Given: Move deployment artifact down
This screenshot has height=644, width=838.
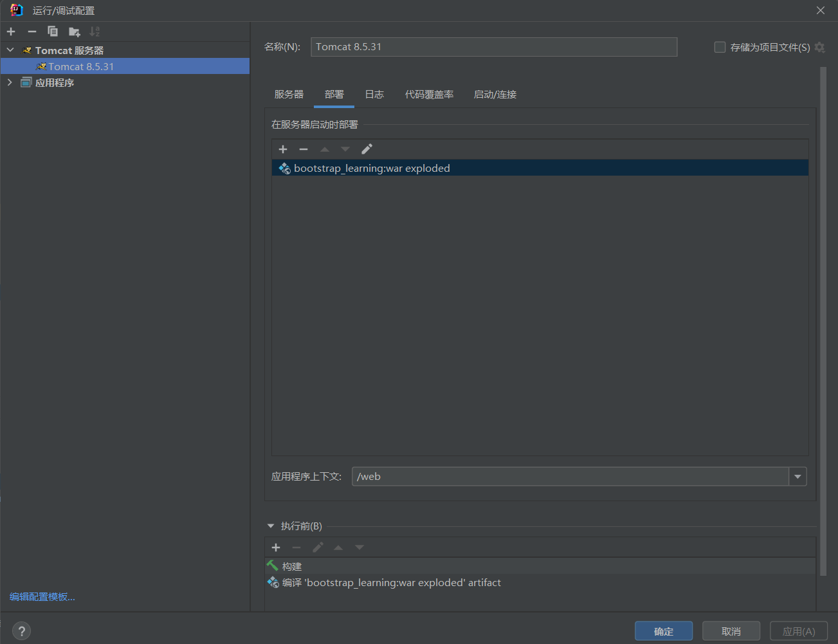Looking at the screenshot, I should (345, 149).
